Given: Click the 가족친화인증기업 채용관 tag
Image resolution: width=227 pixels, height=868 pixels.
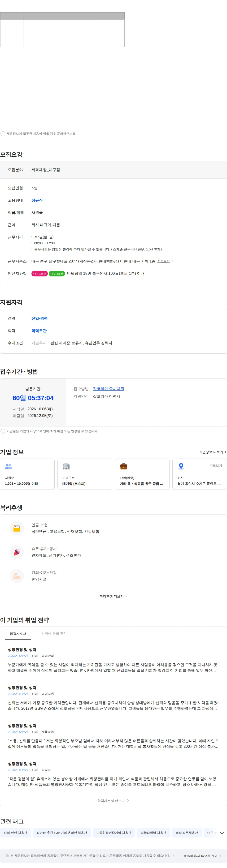Looking at the screenshot, I should tap(114, 833).
